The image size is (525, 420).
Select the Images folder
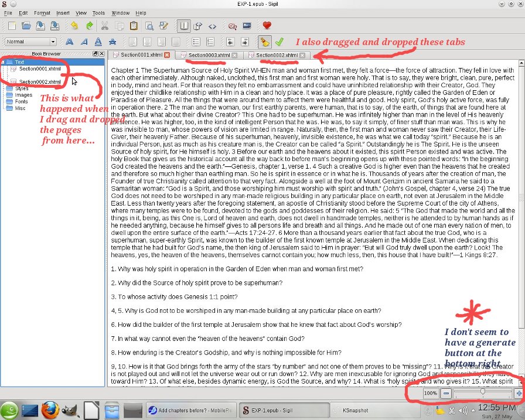23,95
